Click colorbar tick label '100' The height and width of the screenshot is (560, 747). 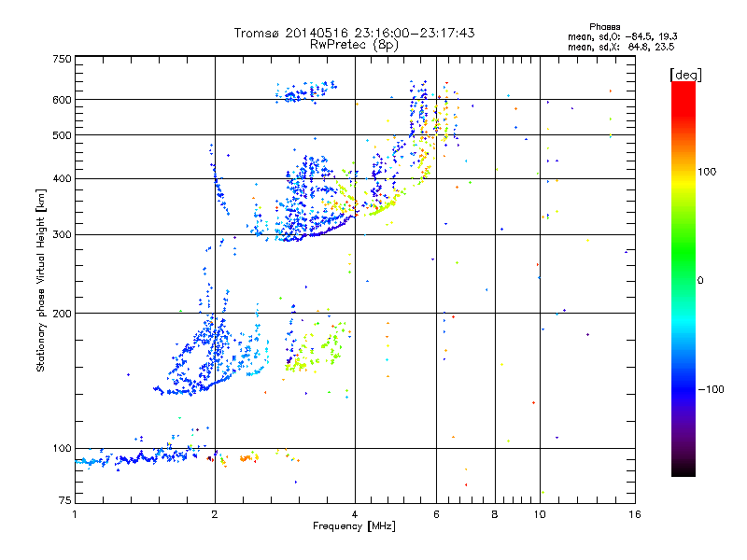(x=707, y=172)
